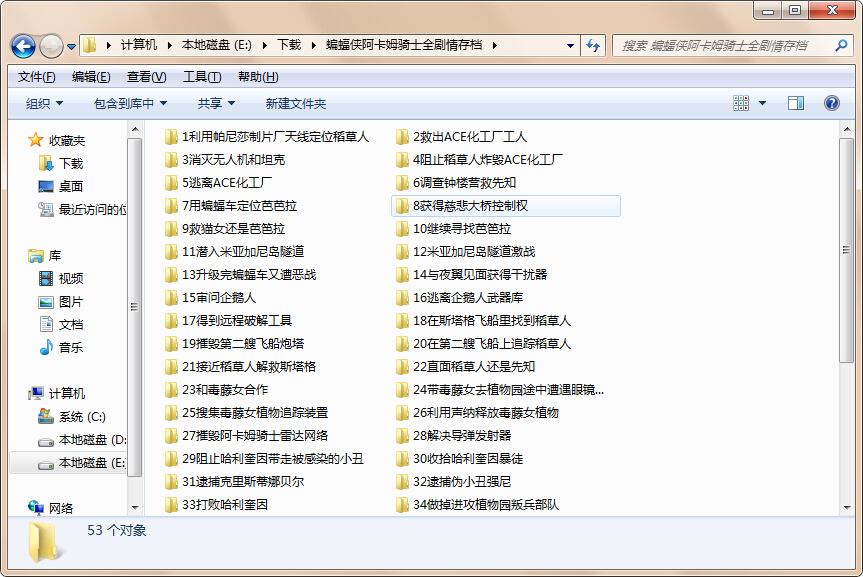Select folder 4阻止稻草人炸毁ACE化工厂

pos(479,160)
